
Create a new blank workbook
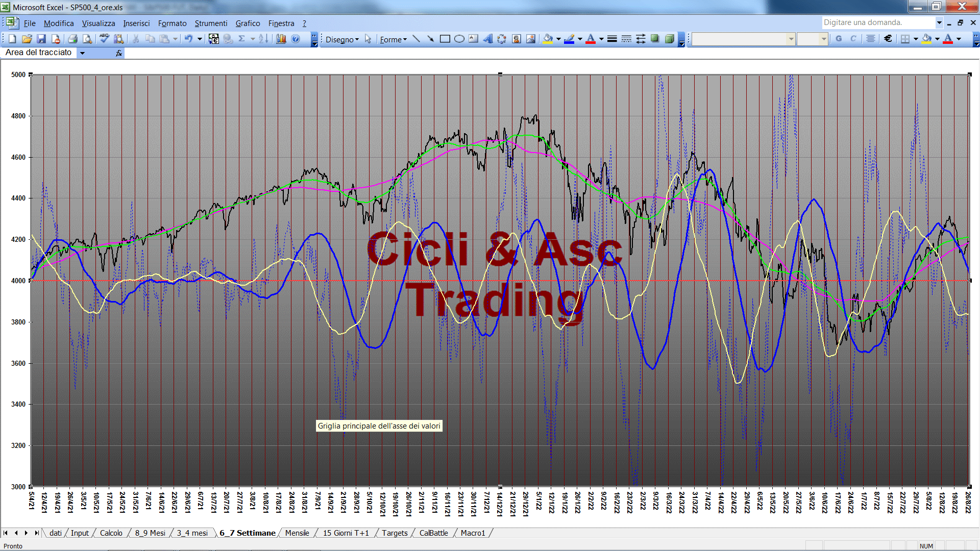pos(13,39)
